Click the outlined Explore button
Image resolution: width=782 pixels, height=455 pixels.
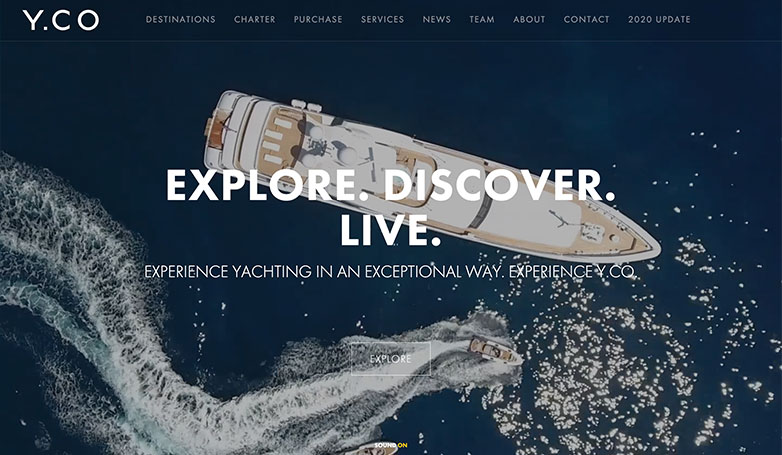[391, 359]
